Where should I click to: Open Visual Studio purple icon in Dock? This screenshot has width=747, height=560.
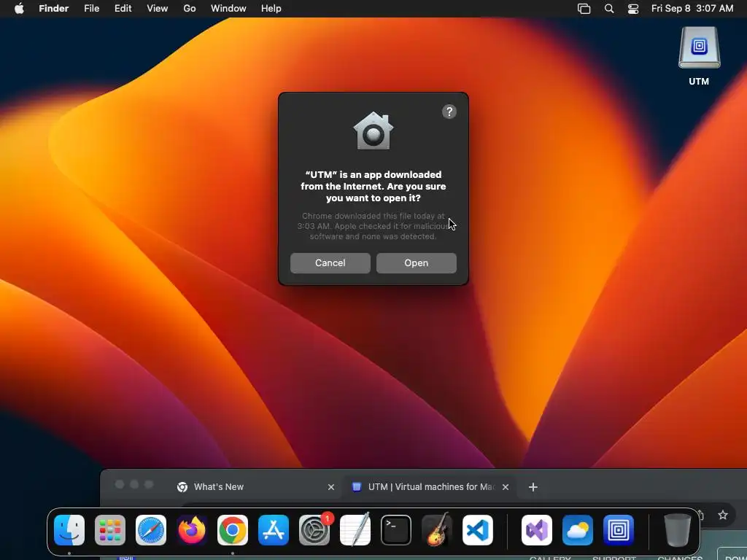click(x=537, y=530)
